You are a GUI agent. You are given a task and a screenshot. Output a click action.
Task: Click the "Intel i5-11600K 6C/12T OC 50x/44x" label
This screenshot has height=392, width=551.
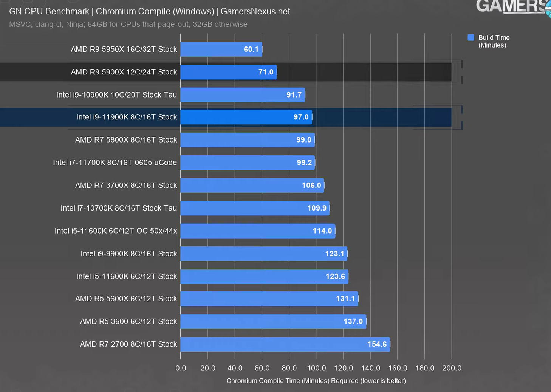pos(116,231)
